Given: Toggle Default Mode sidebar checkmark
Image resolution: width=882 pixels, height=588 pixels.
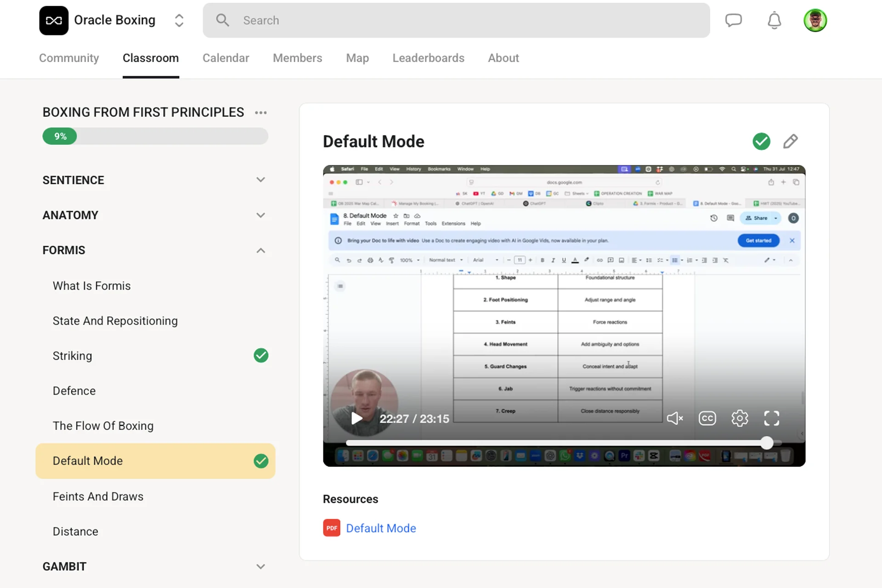Looking at the screenshot, I should [x=261, y=461].
